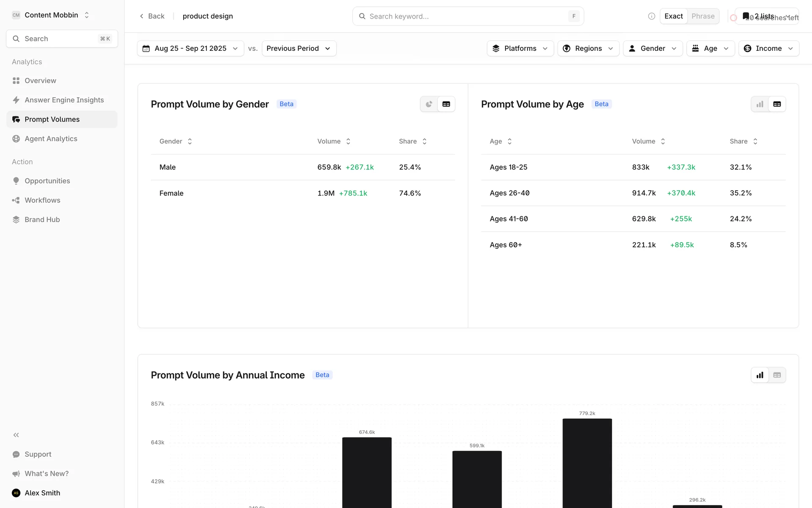Switch Gender card to pie chart view

point(429,104)
